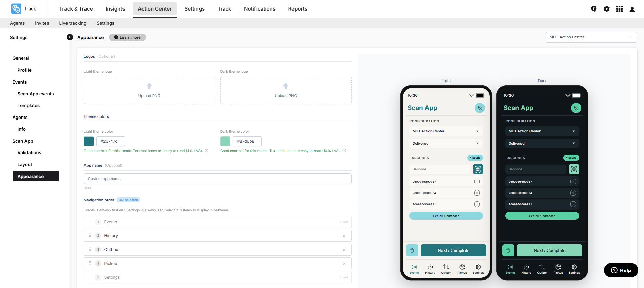The width and height of the screenshot is (644, 288).
Task: Click Next / Complete in light preview
Action: point(453,250)
